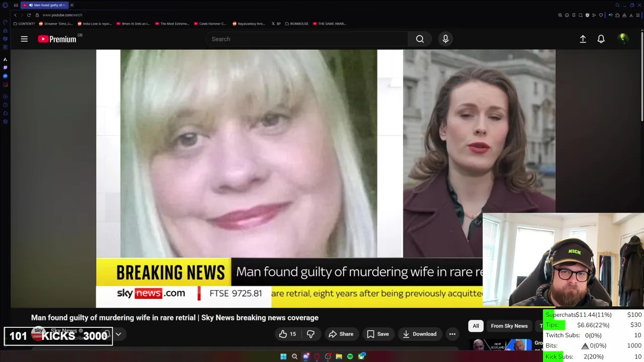Open Windows taskbar search
Screen dimensions: 644x362
click(294, 356)
